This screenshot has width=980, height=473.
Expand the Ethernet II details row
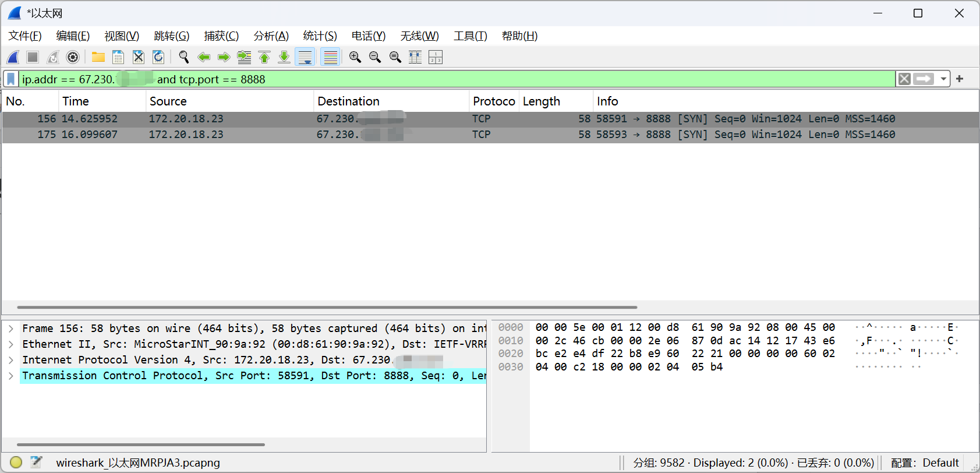pyautogui.click(x=11, y=344)
